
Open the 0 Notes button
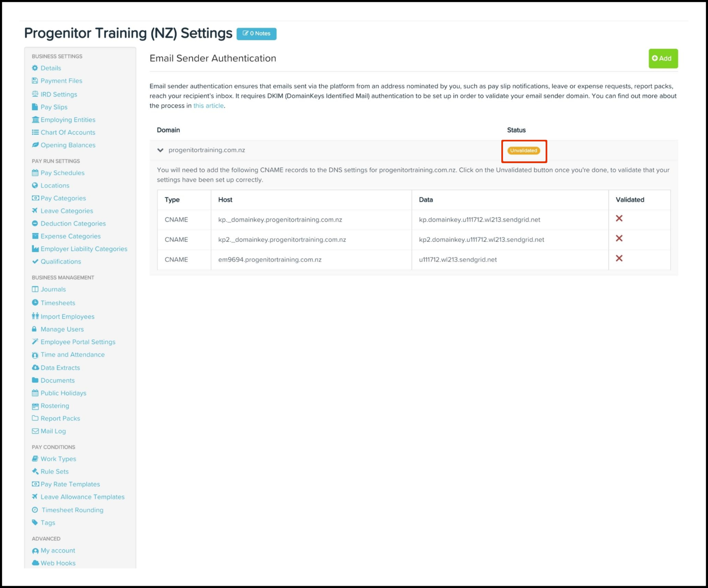coord(256,34)
